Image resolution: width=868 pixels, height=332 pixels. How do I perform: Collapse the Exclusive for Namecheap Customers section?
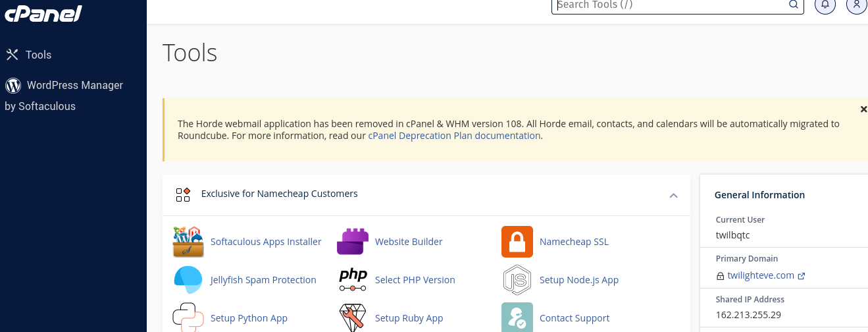click(673, 195)
